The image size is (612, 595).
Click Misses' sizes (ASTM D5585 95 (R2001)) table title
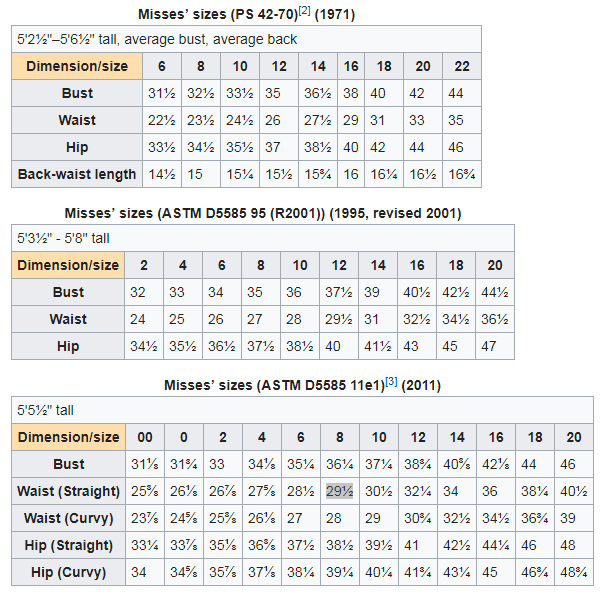(263, 213)
